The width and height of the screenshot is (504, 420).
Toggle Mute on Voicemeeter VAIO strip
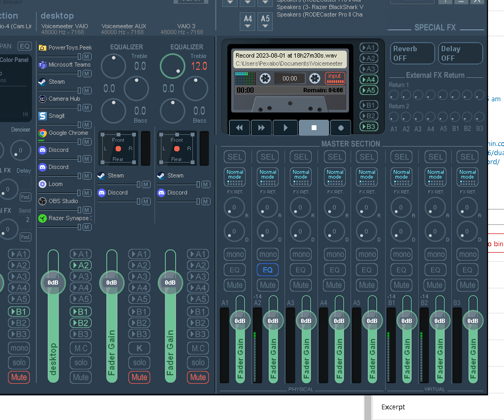click(x=80, y=377)
